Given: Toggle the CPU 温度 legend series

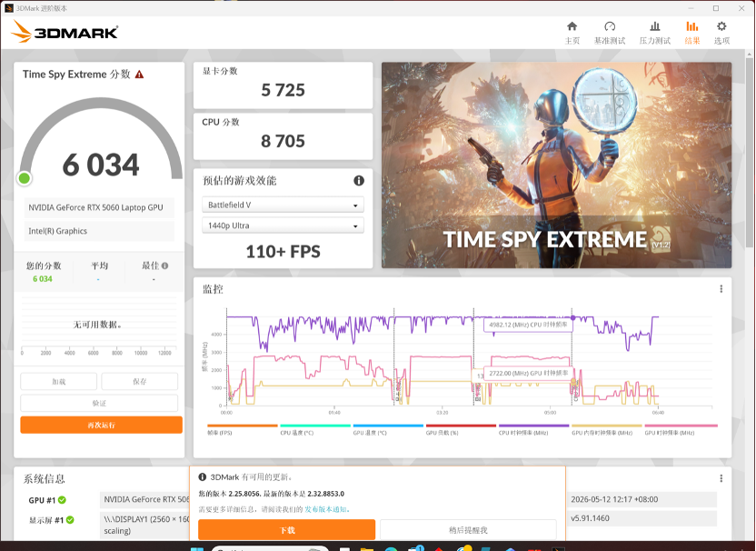Looking at the screenshot, I should click(315, 429).
